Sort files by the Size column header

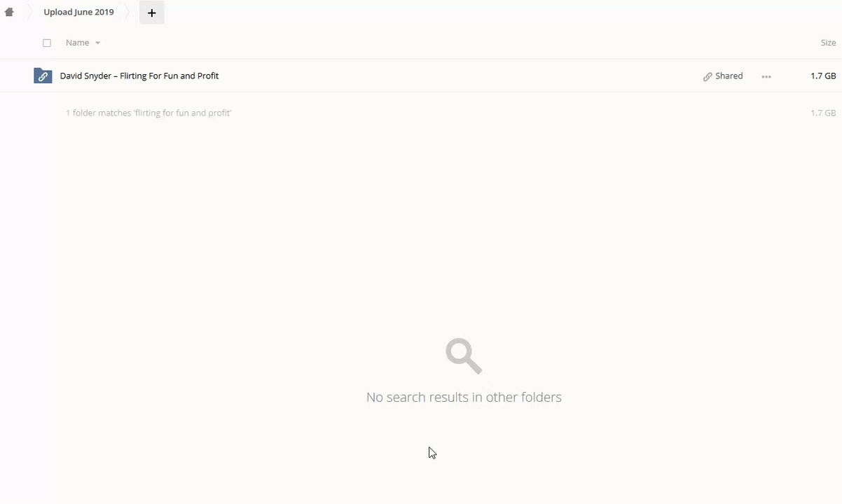click(828, 43)
